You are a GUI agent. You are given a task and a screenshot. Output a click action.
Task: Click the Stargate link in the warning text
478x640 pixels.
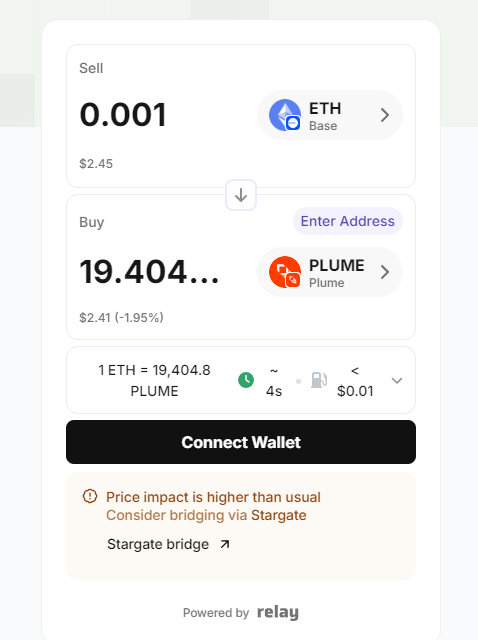point(279,515)
